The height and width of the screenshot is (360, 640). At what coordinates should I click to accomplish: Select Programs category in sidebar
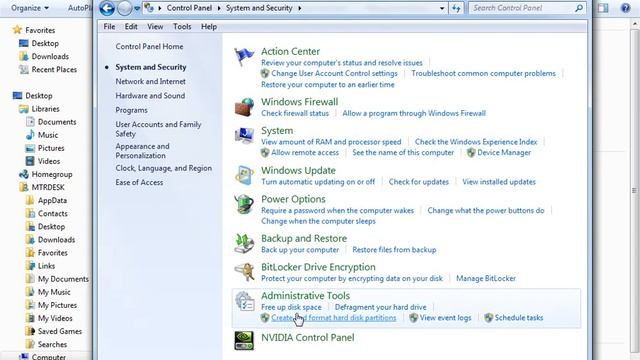coord(131,110)
